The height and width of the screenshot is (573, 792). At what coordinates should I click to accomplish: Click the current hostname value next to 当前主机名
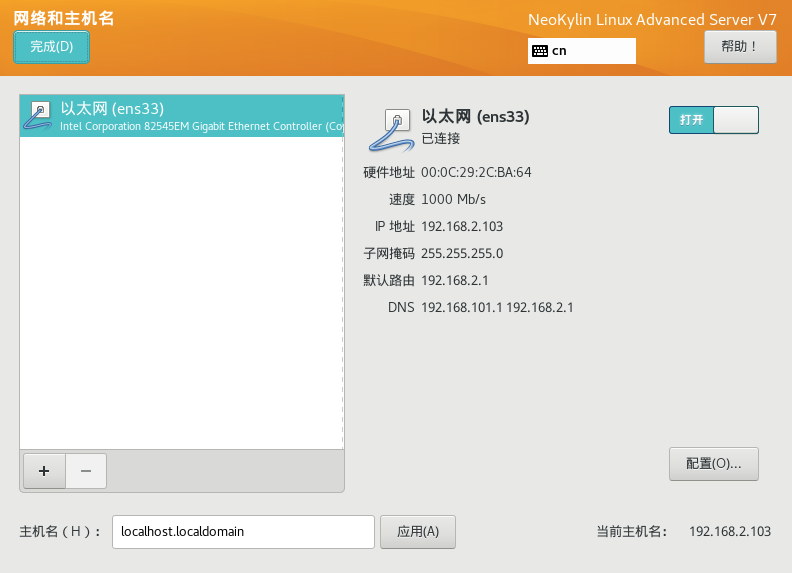coord(730,532)
